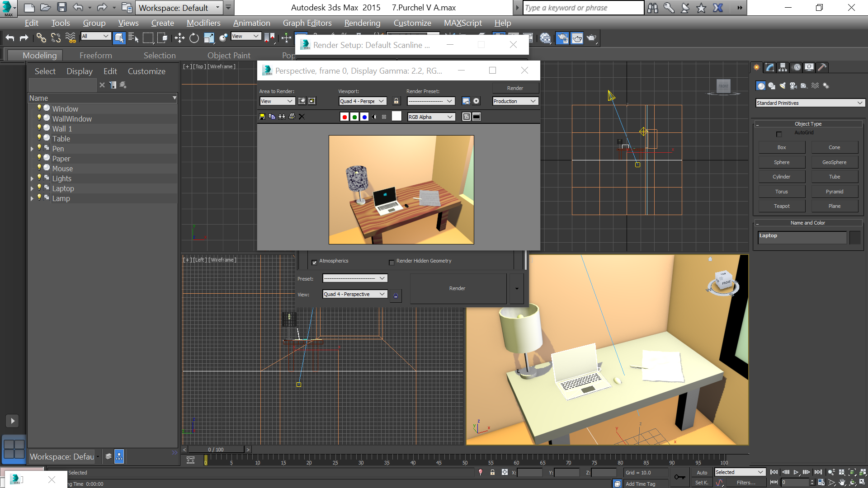Expand the Laptop group in scene explorer

pos(32,188)
